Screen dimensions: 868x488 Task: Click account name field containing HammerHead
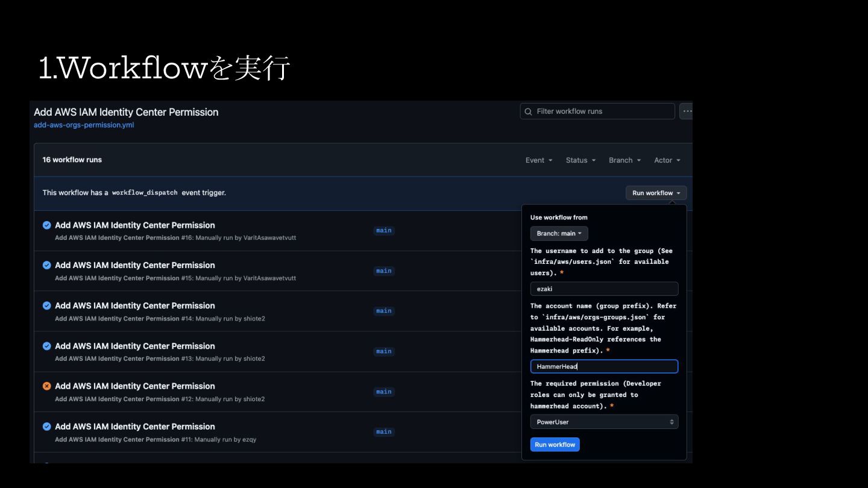click(x=604, y=366)
